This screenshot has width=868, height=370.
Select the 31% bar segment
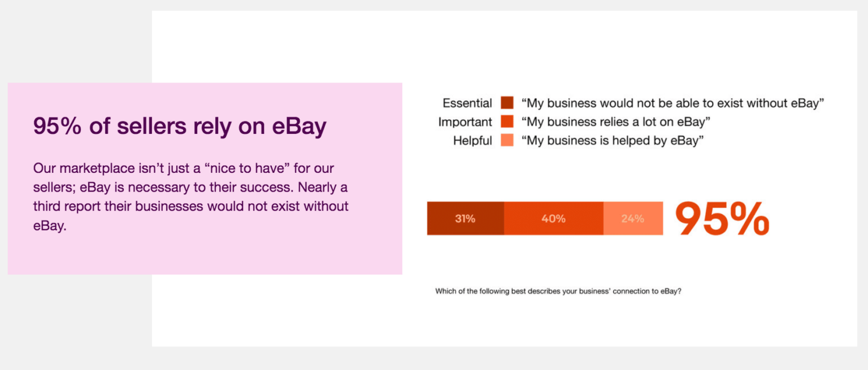point(466,219)
